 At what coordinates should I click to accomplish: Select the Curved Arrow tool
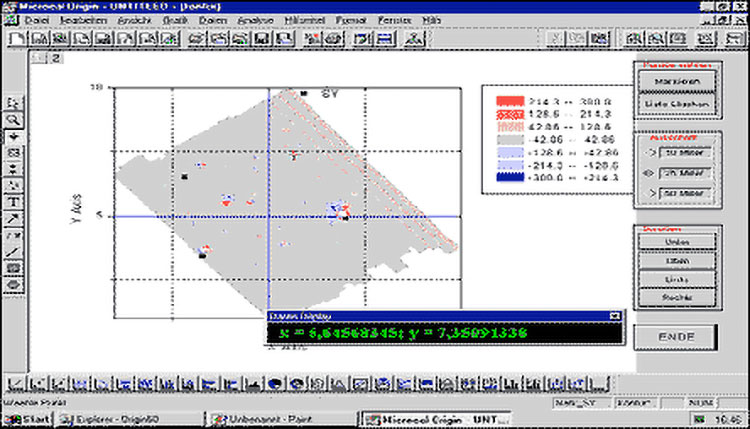13,235
